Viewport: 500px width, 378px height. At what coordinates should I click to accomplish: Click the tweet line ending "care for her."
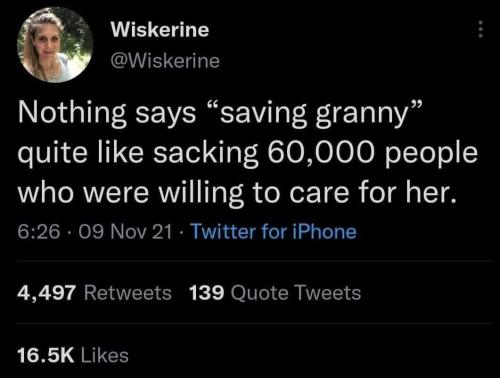pos(237,193)
